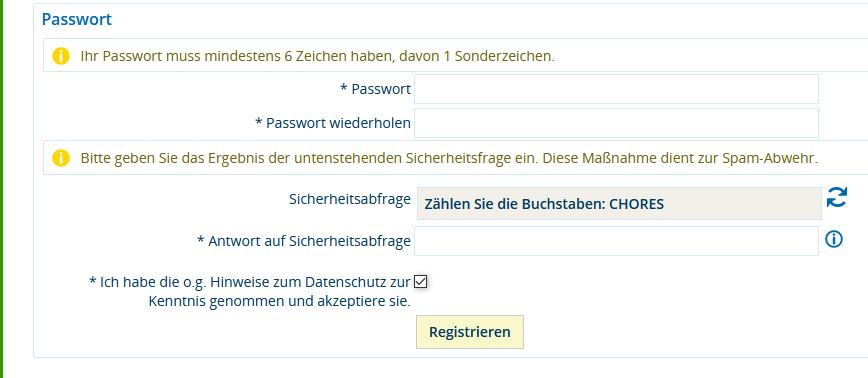Refresh the security question with the reload icon
Viewport: 868px width, 378px height.
836,197
